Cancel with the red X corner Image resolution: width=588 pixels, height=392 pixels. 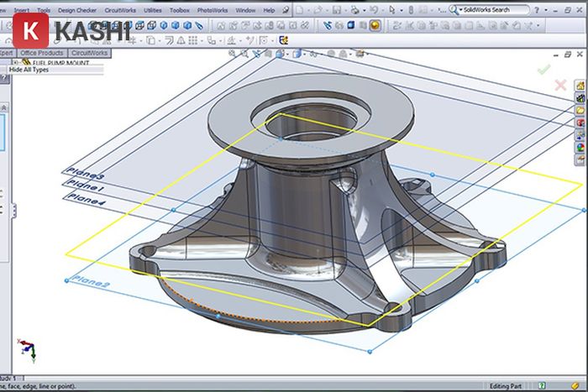click(560, 85)
